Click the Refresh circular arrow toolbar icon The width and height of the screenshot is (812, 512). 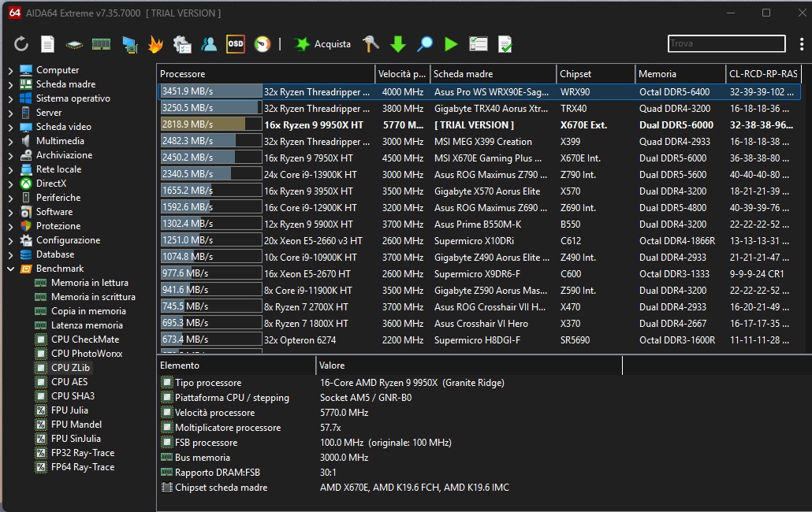[21, 44]
